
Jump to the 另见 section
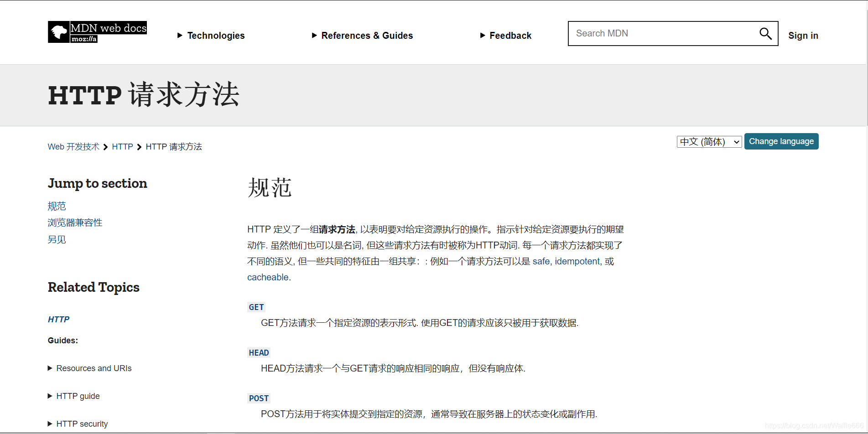point(57,239)
